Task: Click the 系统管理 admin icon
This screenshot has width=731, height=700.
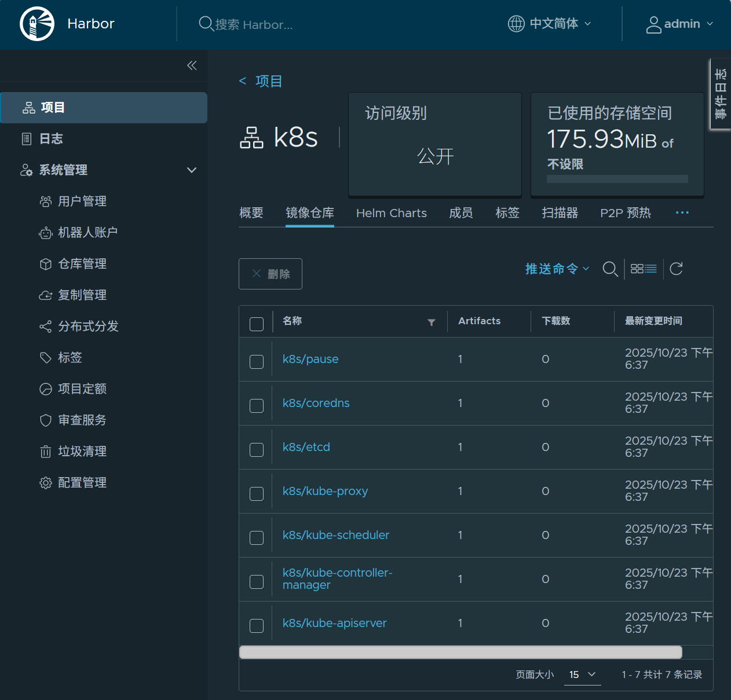Action: [x=27, y=170]
